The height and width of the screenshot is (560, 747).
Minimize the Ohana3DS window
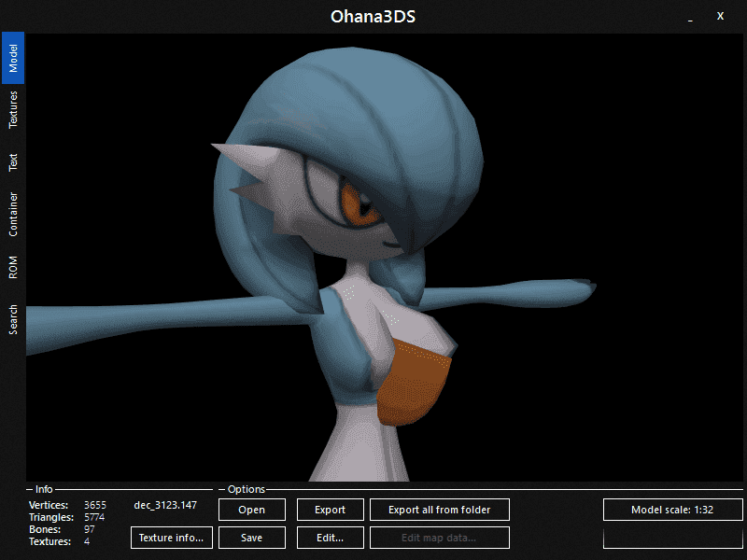pos(690,17)
